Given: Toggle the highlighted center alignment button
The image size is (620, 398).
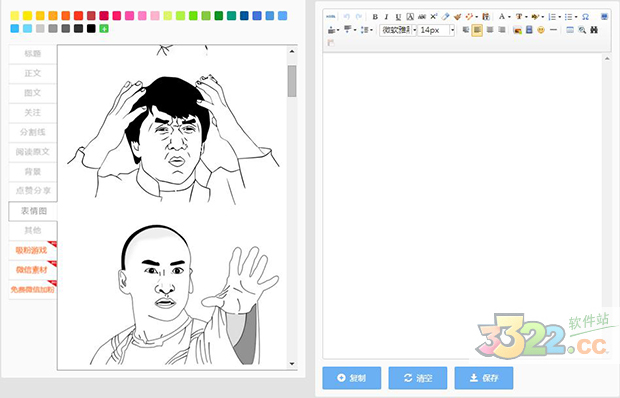Looking at the screenshot, I should [x=477, y=30].
